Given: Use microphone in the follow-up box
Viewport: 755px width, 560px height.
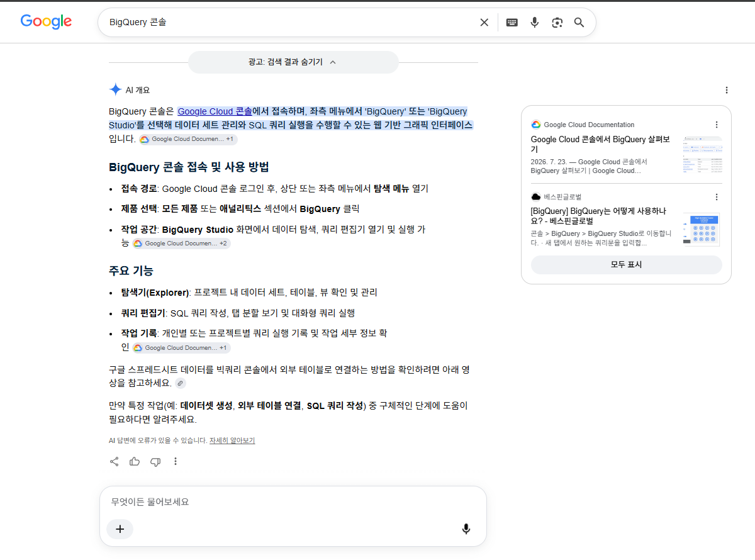Looking at the screenshot, I should point(466,529).
